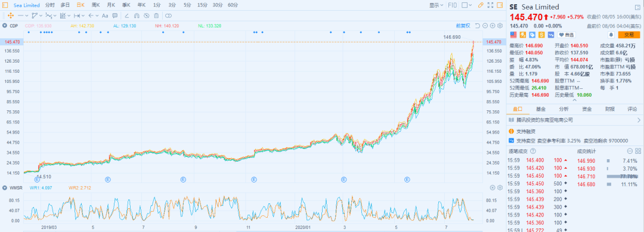Open main chart settings gear
644x232 pixels.
[x=500, y=26]
